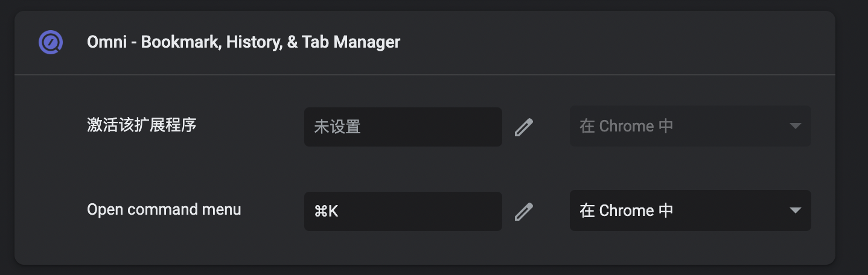The width and height of the screenshot is (868, 275).
Task: Click the ⌘ command symbol in shortcut box
Action: (x=320, y=211)
